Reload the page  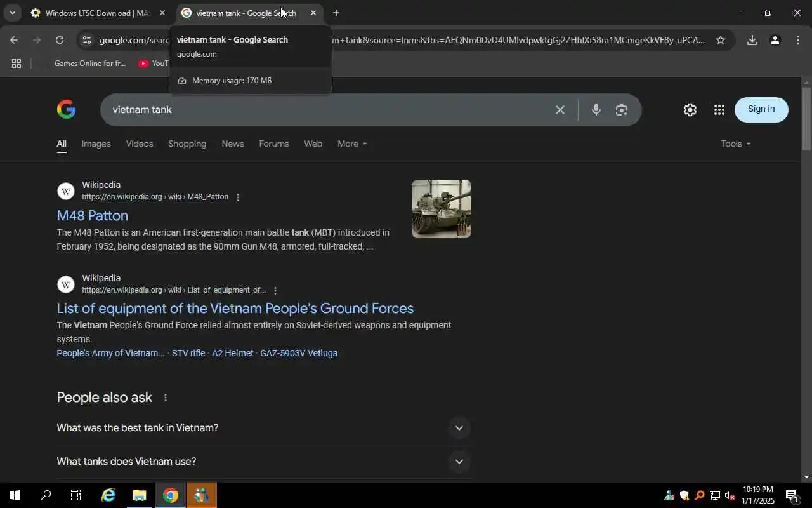(x=60, y=40)
